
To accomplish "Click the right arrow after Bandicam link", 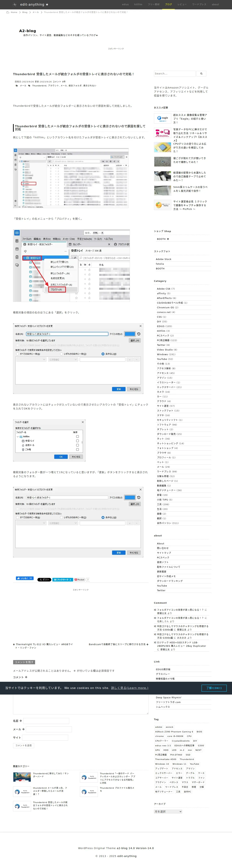I will click(147, 644).
